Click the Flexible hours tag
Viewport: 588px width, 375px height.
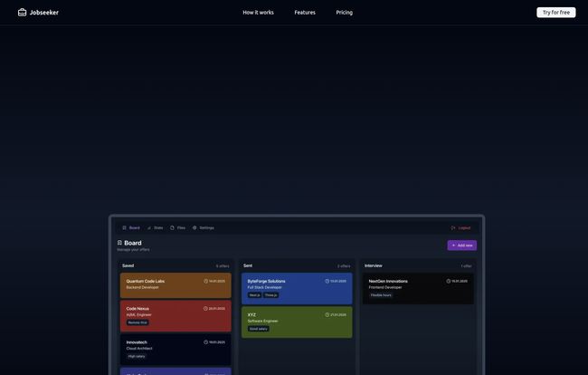click(x=381, y=294)
